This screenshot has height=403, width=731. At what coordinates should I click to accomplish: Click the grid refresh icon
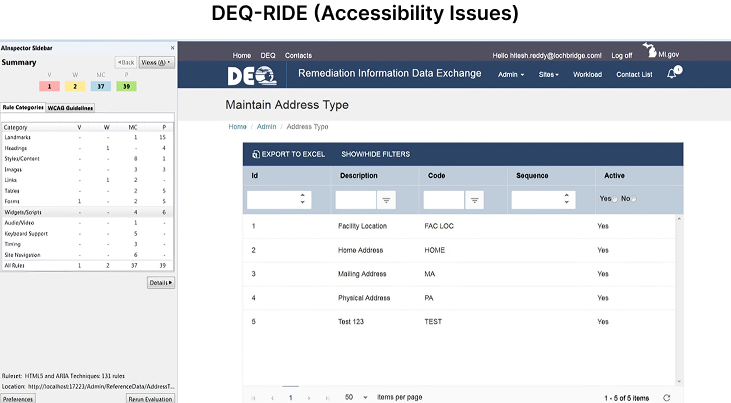666,397
